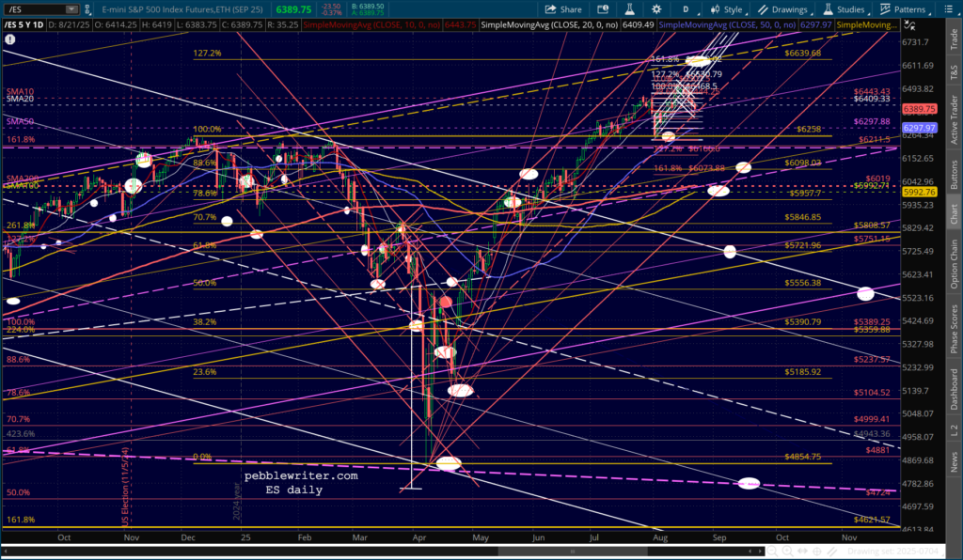Select the Chart sidebar tab
Viewport: 963px width, 560px height.
point(954,213)
